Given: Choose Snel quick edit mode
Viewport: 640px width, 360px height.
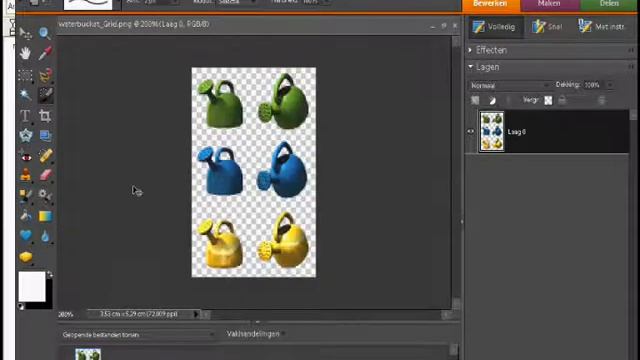Looking at the screenshot, I should pos(547,27).
